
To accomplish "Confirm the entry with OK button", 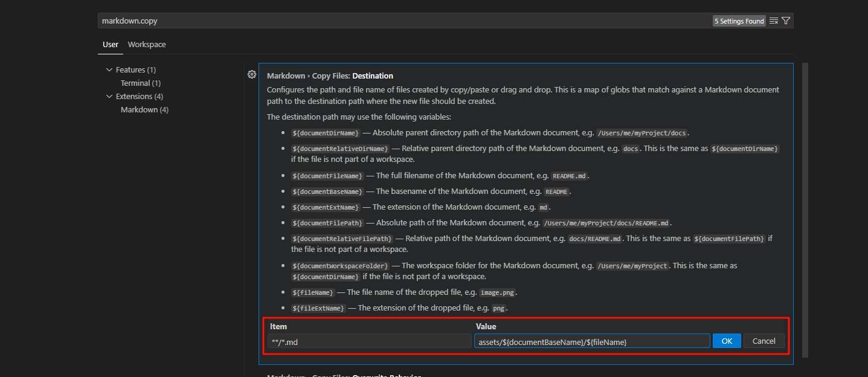I will click(727, 341).
